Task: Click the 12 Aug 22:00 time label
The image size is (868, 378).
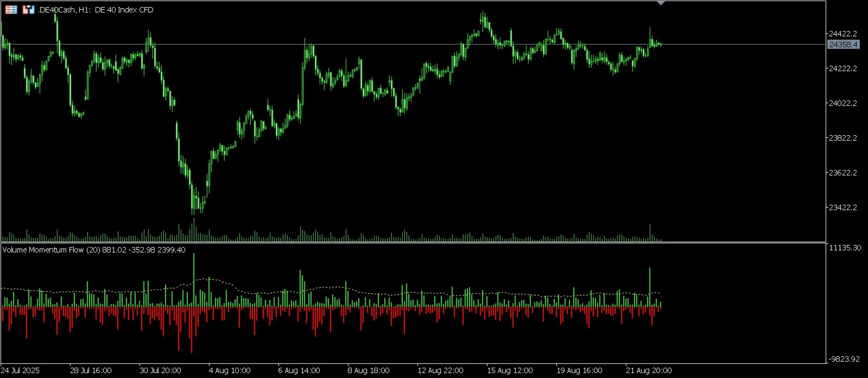Action: [x=440, y=370]
